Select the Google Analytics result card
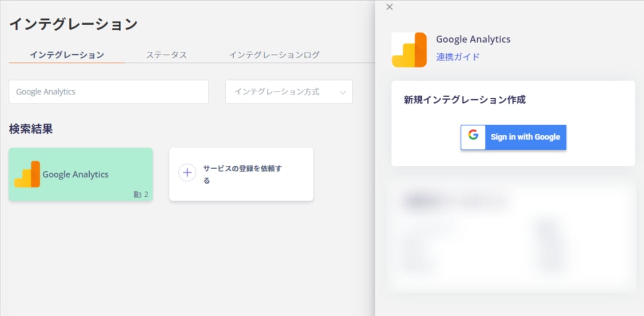 click(x=81, y=174)
